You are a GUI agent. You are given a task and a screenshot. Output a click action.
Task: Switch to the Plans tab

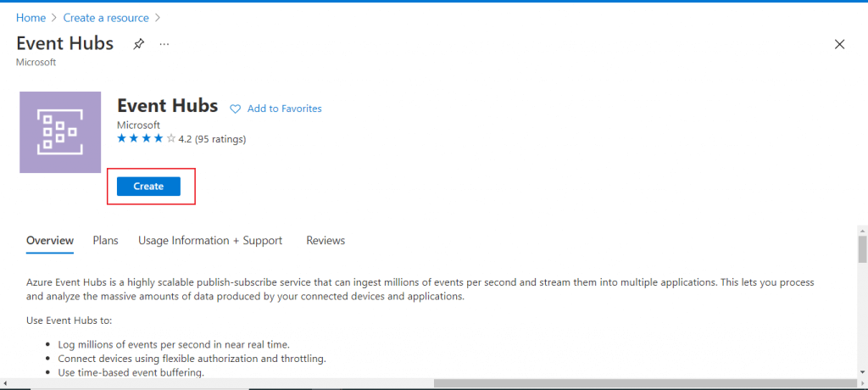point(105,241)
